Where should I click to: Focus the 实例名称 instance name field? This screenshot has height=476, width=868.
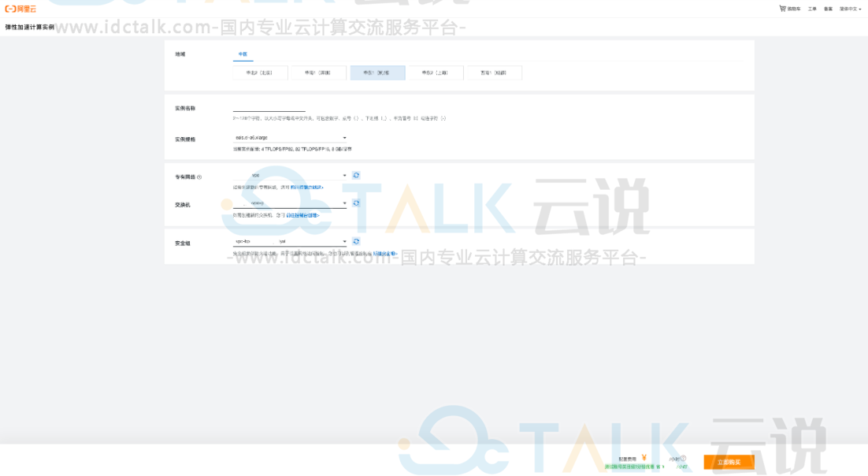(x=269, y=107)
